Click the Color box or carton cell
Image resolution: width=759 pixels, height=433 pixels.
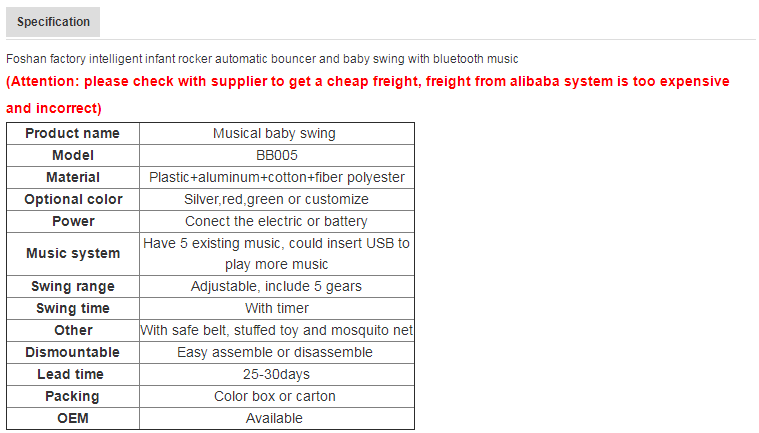click(x=276, y=397)
